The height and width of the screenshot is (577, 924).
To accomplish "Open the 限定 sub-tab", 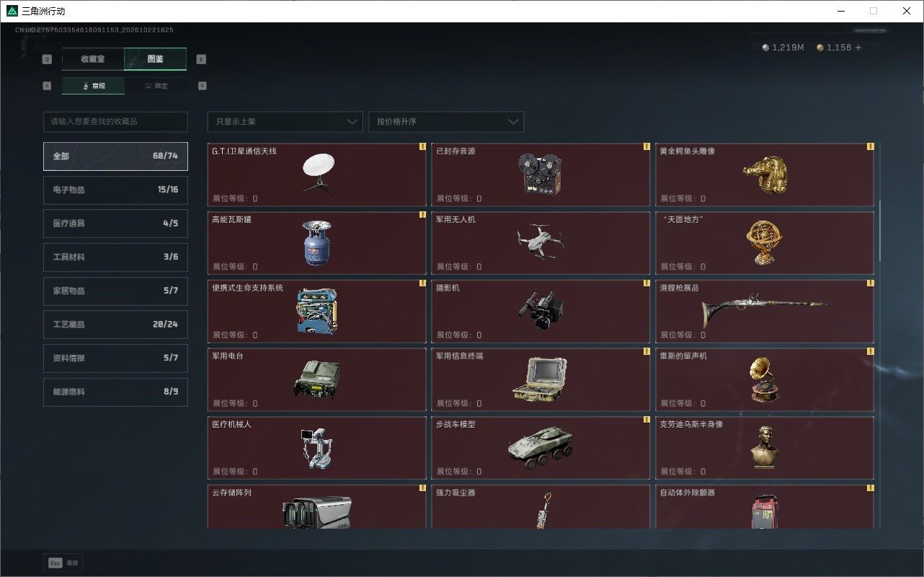I will click(x=156, y=86).
